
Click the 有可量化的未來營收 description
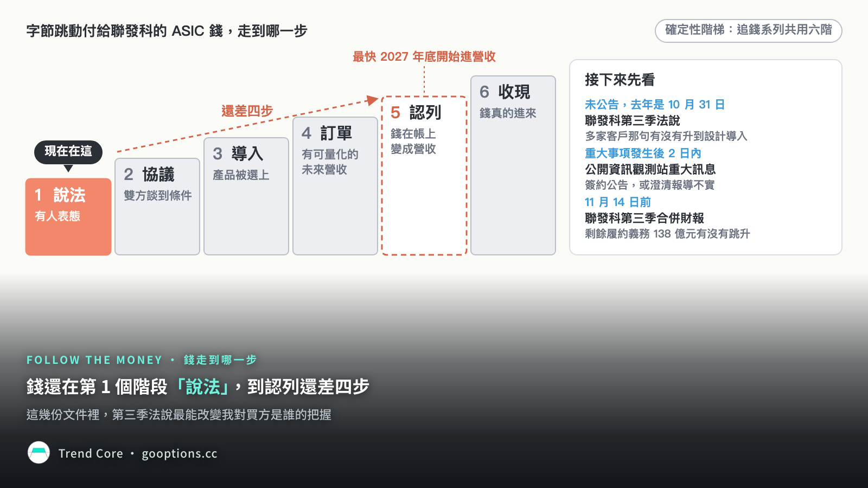[330, 162]
